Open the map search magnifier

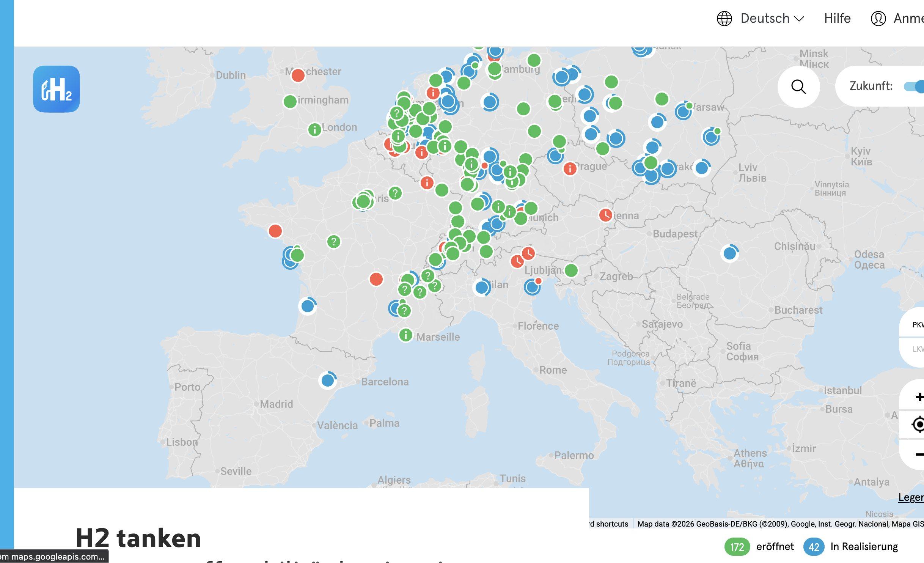point(798,86)
